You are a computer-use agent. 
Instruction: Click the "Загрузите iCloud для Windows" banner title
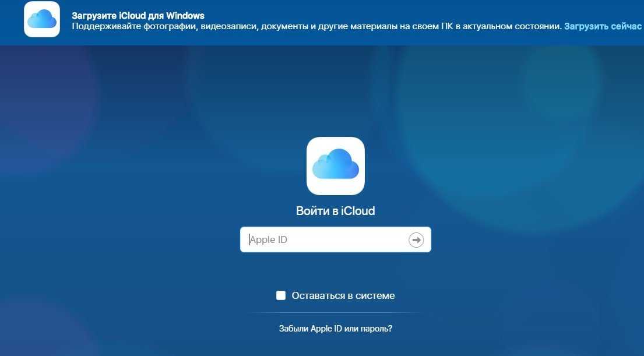coord(138,16)
